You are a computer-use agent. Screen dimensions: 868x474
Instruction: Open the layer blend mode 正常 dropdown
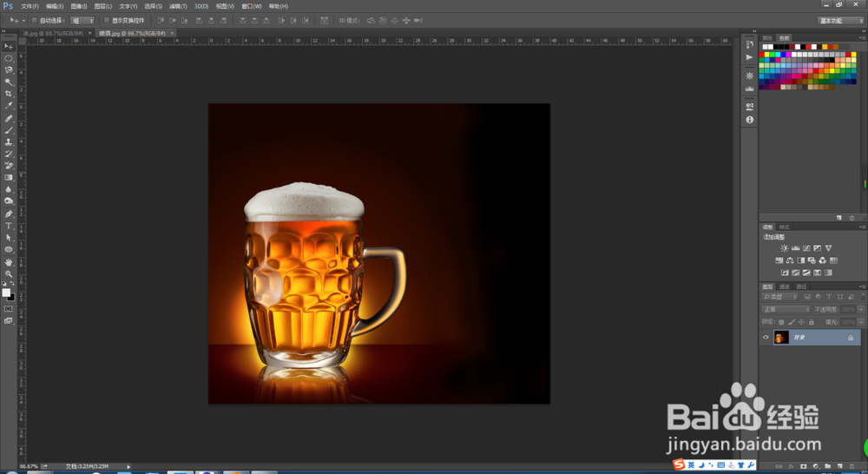tap(786, 310)
